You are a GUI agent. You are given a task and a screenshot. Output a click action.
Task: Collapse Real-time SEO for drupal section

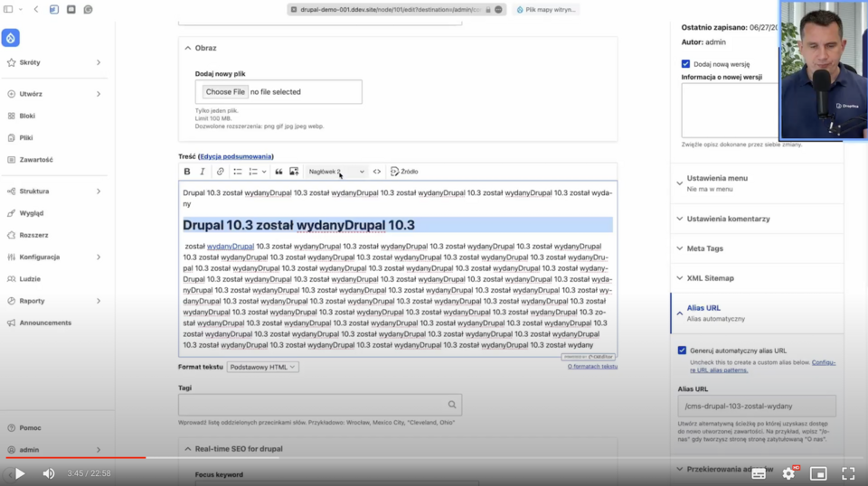(233, 449)
